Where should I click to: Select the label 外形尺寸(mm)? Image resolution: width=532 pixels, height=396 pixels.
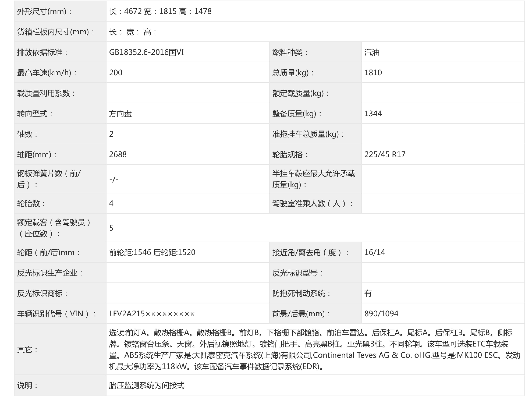[x=44, y=11]
